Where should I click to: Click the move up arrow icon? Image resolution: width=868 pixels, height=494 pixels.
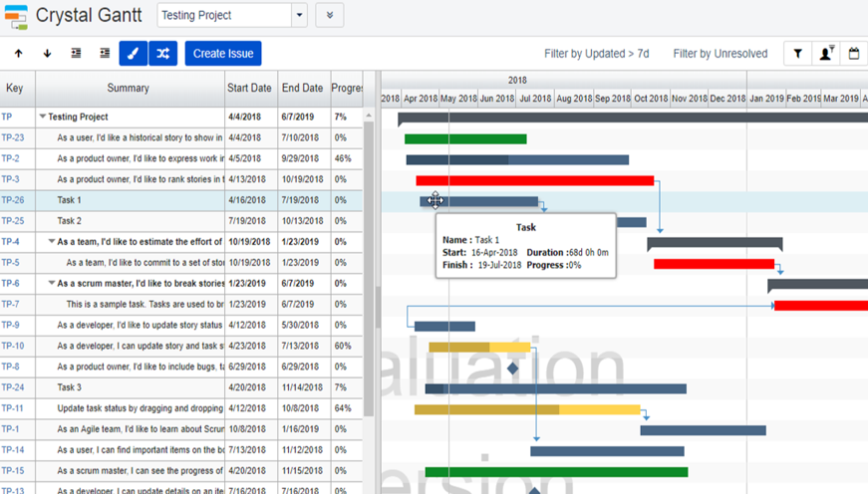18,54
